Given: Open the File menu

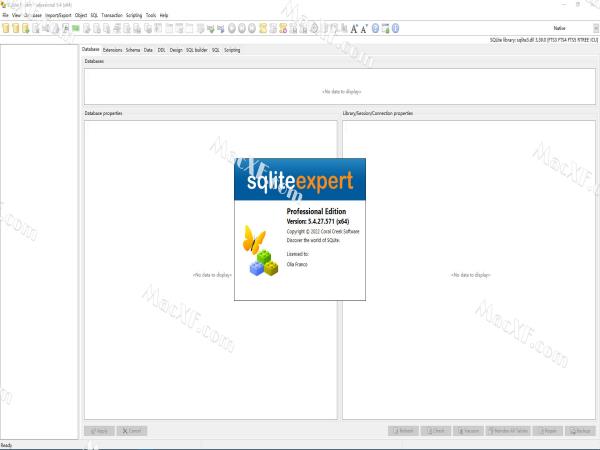Looking at the screenshot, I should tap(5, 15).
